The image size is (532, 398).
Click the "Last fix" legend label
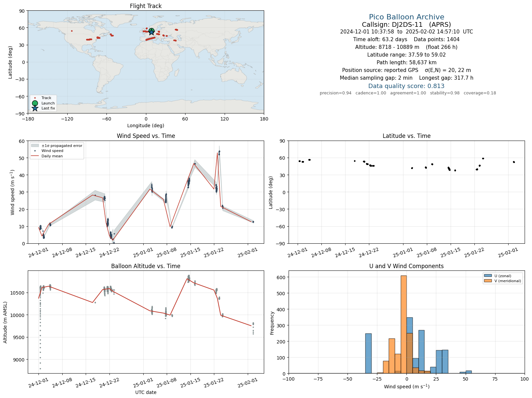click(48, 108)
